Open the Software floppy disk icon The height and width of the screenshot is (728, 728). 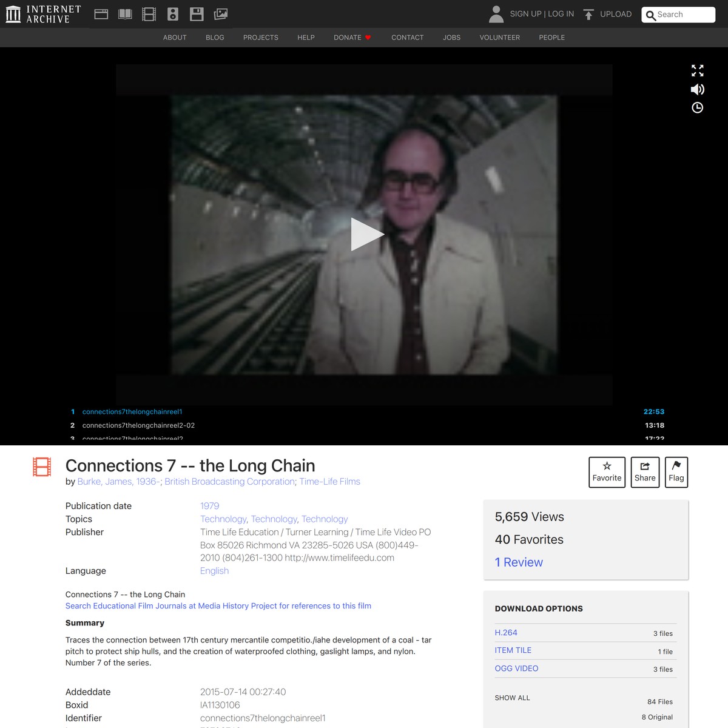(196, 13)
